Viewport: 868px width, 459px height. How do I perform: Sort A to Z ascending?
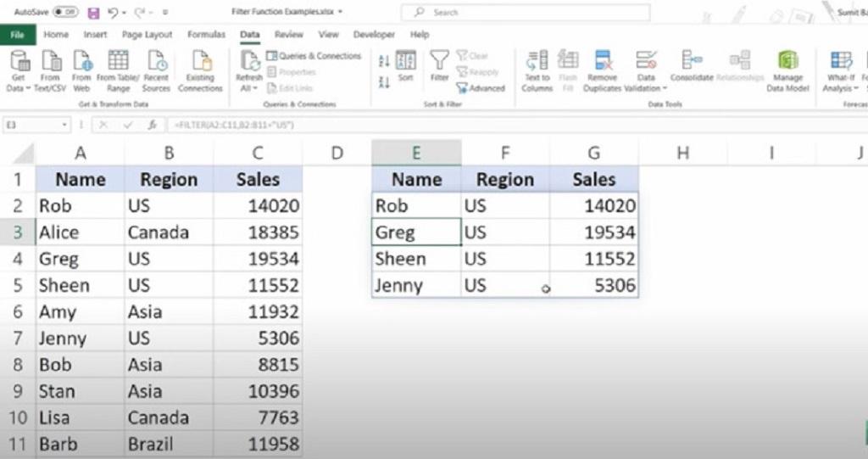pyautogui.click(x=384, y=61)
